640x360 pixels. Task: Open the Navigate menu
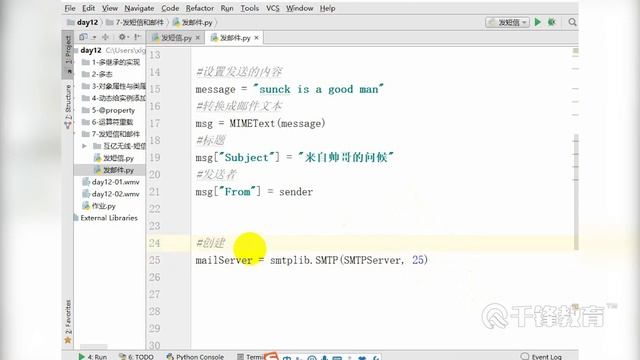(139, 8)
